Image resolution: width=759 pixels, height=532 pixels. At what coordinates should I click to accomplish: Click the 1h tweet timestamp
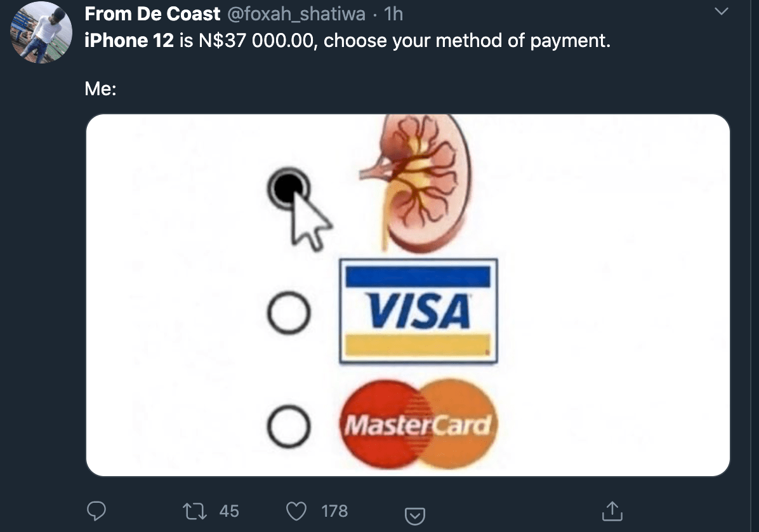coord(393,14)
